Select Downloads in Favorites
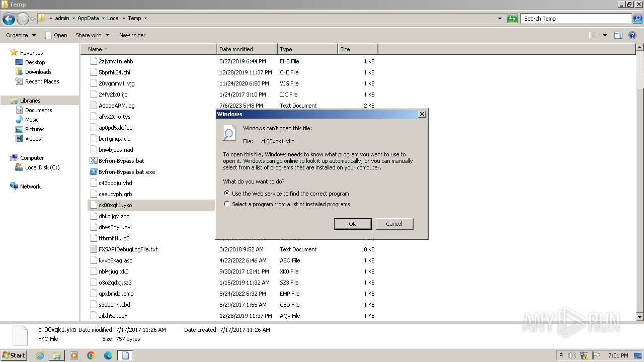Image resolution: width=644 pixels, height=362 pixels. 38,72
